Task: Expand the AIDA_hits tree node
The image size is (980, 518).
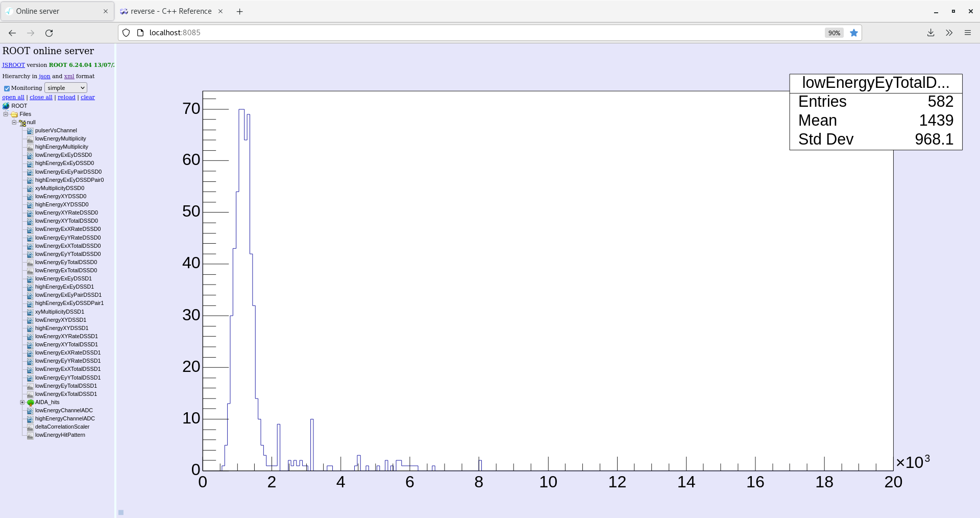Action: pyautogui.click(x=22, y=402)
